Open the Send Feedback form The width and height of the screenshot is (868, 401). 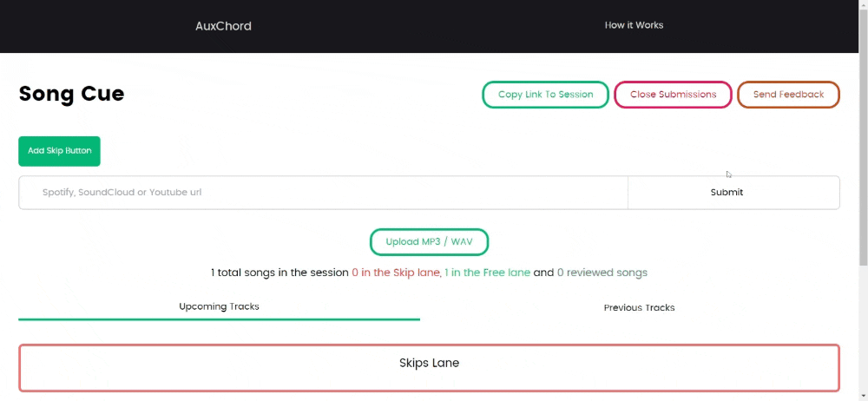pos(788,94)
